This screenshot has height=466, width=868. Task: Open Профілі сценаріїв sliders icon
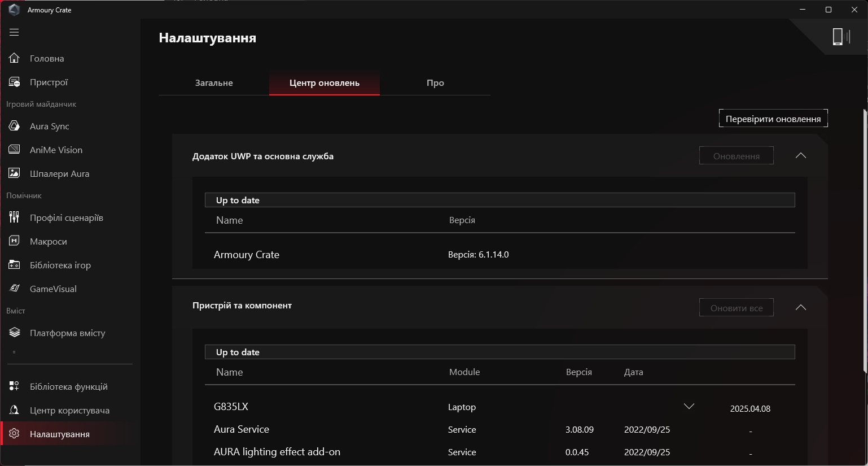pos(14,217)
